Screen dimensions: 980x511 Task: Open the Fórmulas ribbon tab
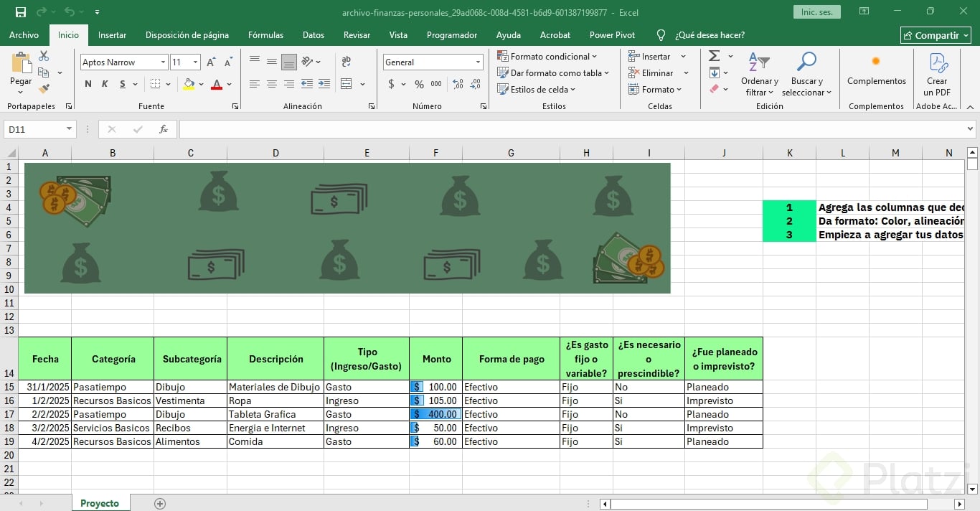coord(265,35)
